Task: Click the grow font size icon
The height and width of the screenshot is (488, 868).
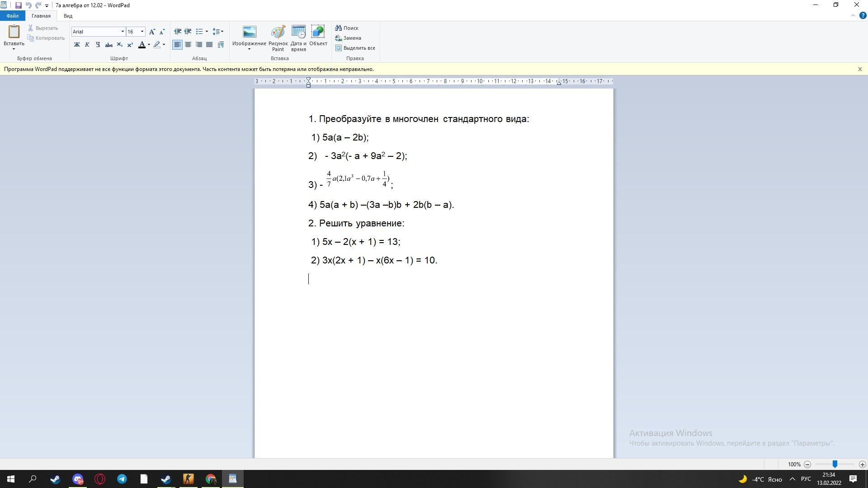Action: click(x=152, y=32)
